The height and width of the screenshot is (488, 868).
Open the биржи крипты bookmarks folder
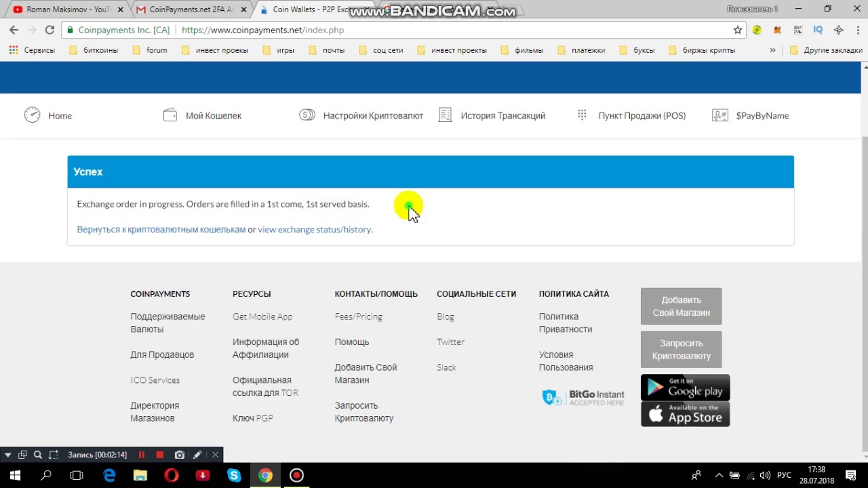[x=702, y=50]
